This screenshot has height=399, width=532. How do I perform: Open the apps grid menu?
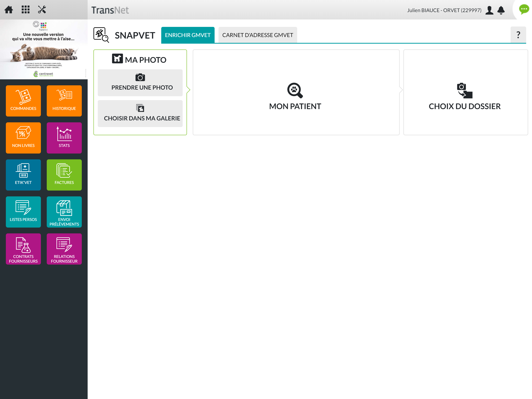click(26, 10)
